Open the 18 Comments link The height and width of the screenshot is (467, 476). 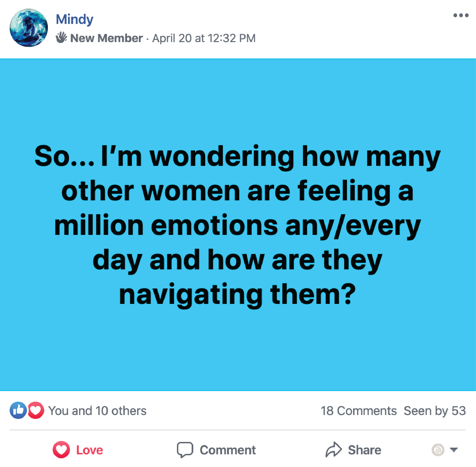[358, 411]
